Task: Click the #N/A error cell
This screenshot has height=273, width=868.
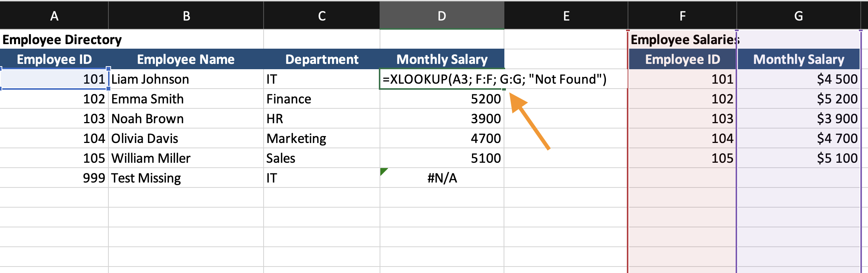Action: point(442,178)
